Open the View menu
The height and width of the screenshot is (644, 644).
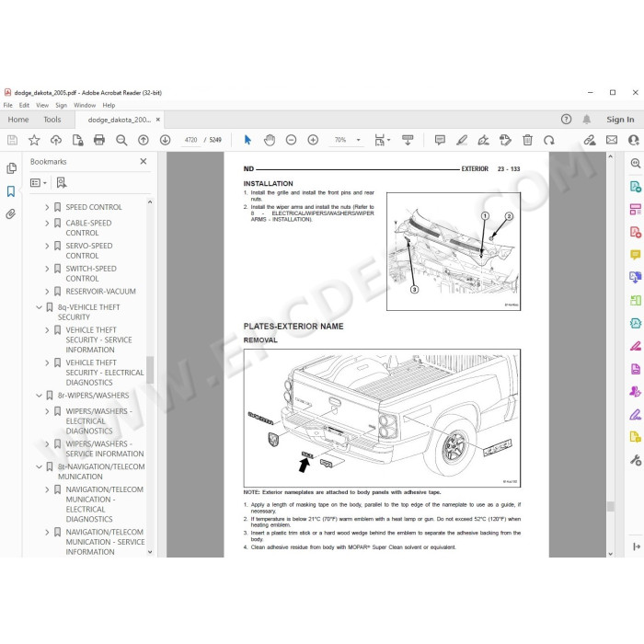(x=42, y=105)
